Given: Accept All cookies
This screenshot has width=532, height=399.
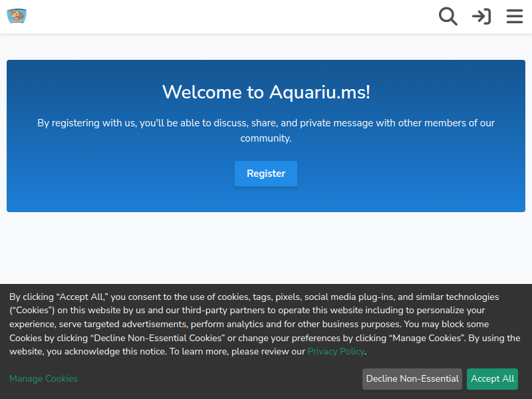Looking at the screenshot, I should pyautogui.click(x=492, y=378).
